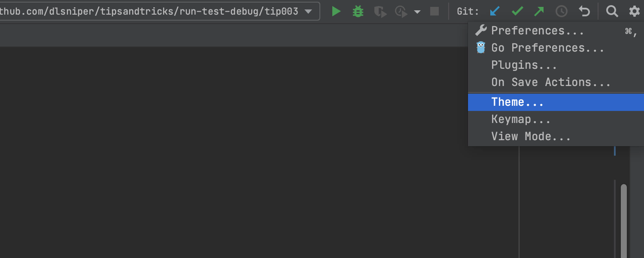644x258 pixels.
Task: Click the Stop square button
Action: coord(434,12)
